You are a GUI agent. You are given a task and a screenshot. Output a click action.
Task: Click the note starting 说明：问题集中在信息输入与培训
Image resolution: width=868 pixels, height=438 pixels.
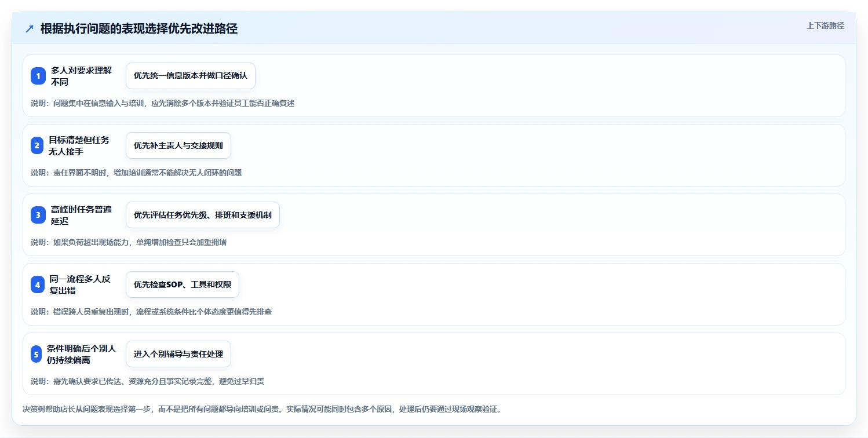tap(163, 103)
